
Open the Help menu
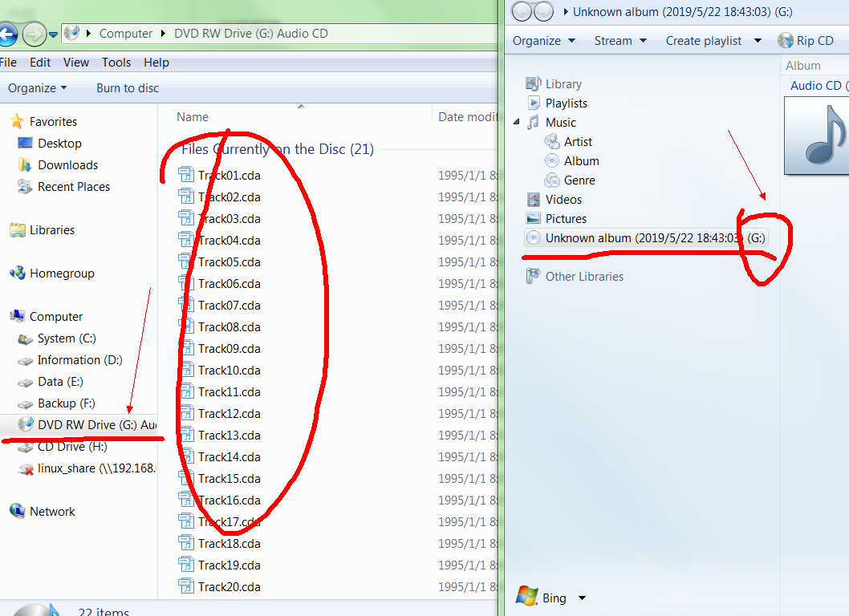click(156, 63)
